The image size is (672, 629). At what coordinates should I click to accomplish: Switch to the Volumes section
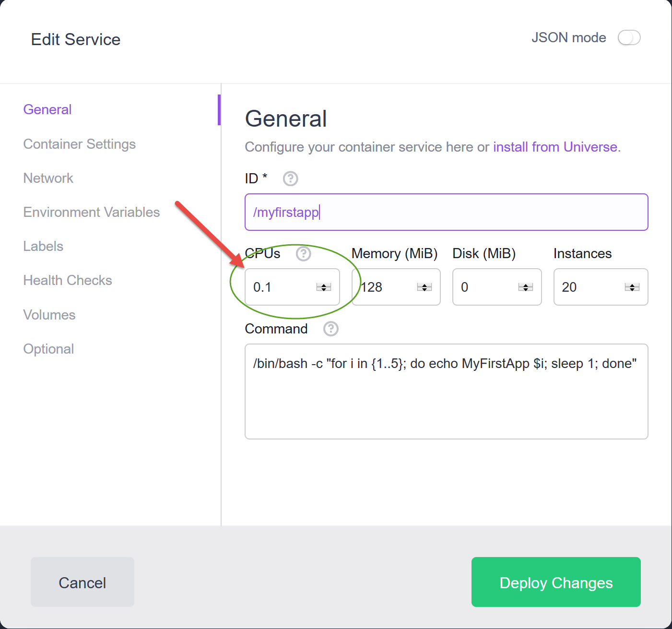point(49,315)
